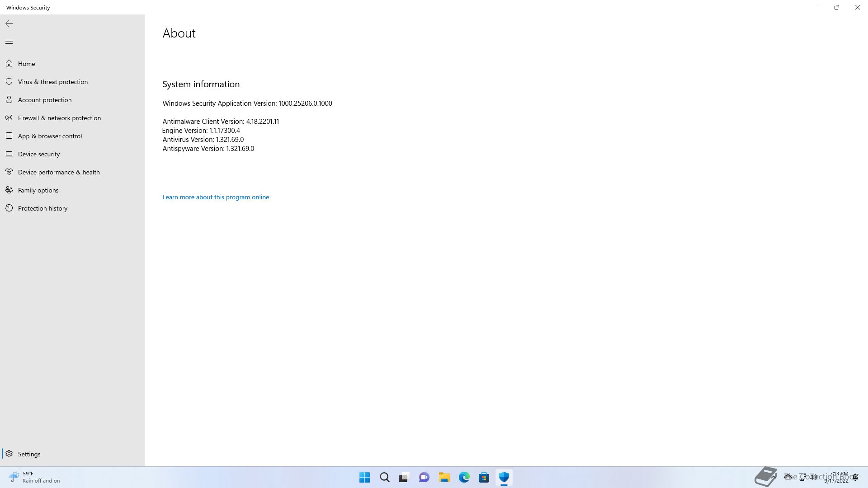Select Firewall & network protection entry
This screenshot has height=488, width=868.
click(59, 118)
